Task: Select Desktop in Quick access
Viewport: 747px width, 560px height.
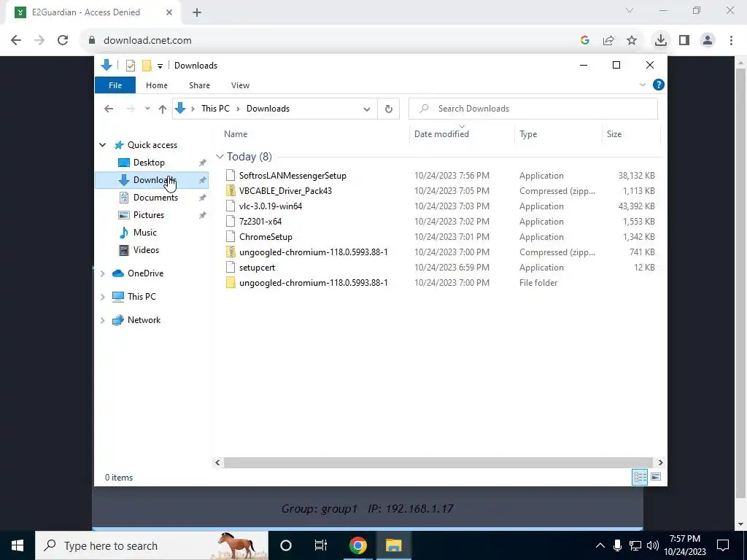Action: 149,163
